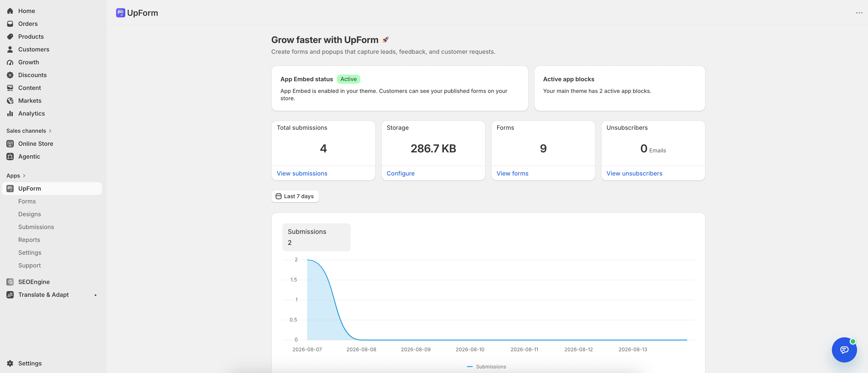Click the Unsubscribers card title

click(x=627, y=128)
